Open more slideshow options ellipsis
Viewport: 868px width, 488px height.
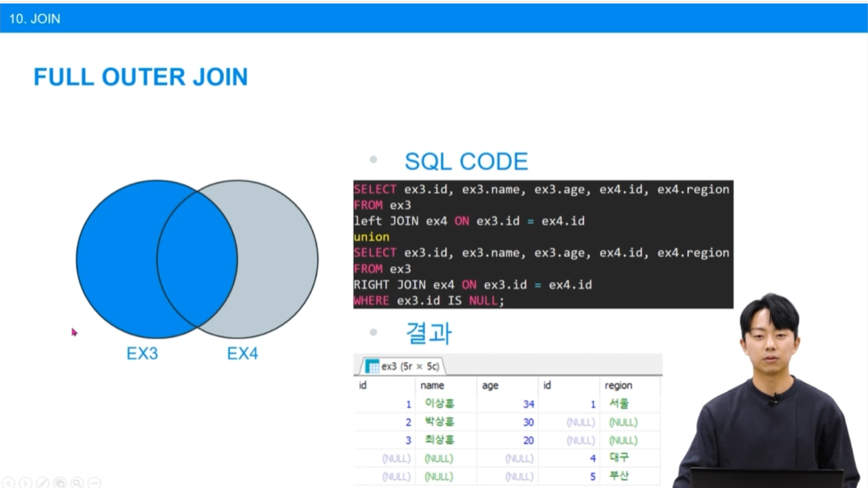pos(95,482)
